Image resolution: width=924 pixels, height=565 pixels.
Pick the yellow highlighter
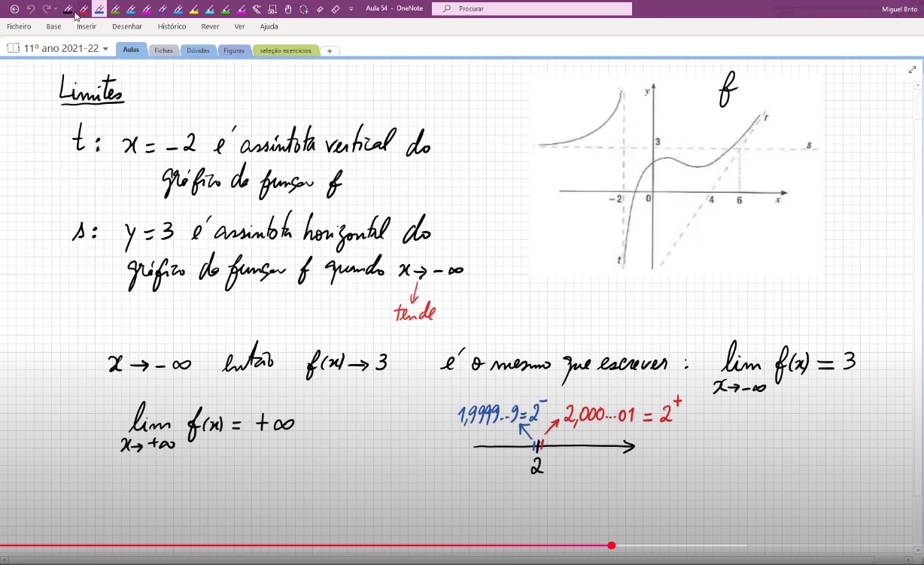pyautogui.click(x=194, y=9)
